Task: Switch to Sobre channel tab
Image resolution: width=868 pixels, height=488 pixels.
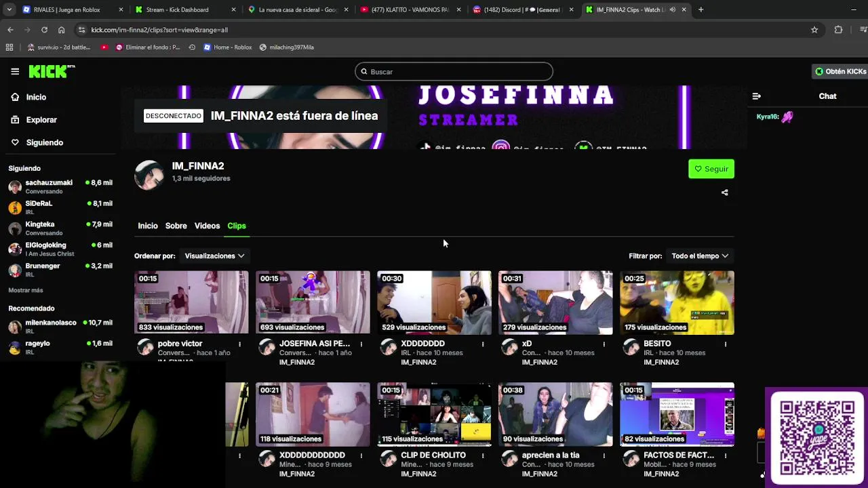Action: tap(176, 226)
